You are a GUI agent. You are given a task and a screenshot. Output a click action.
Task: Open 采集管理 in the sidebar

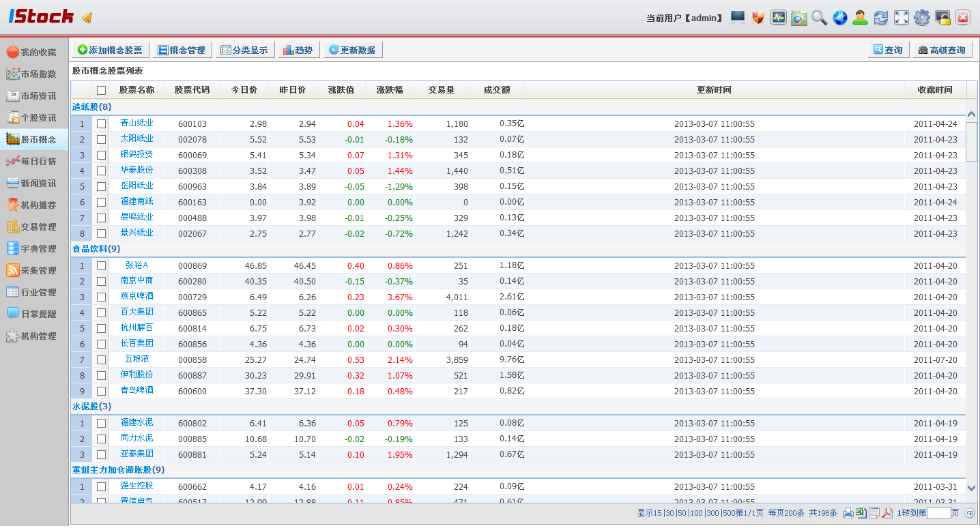34,271
